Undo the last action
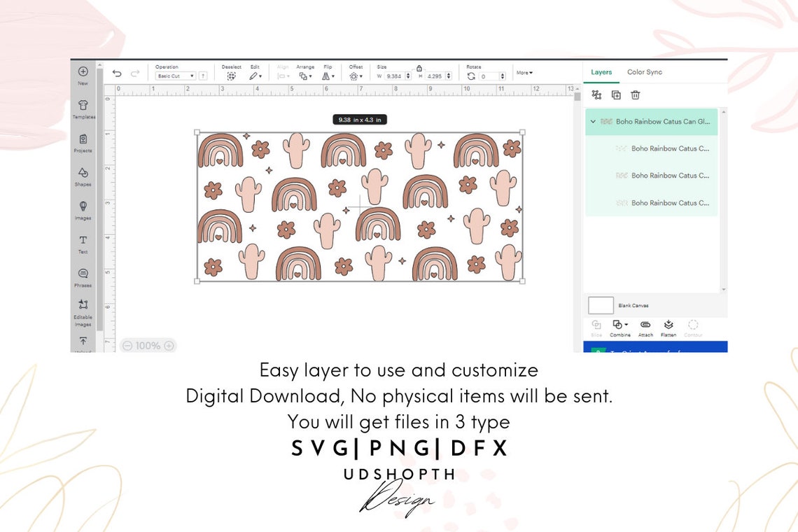The image size is (798, 532). coord(117,73)
